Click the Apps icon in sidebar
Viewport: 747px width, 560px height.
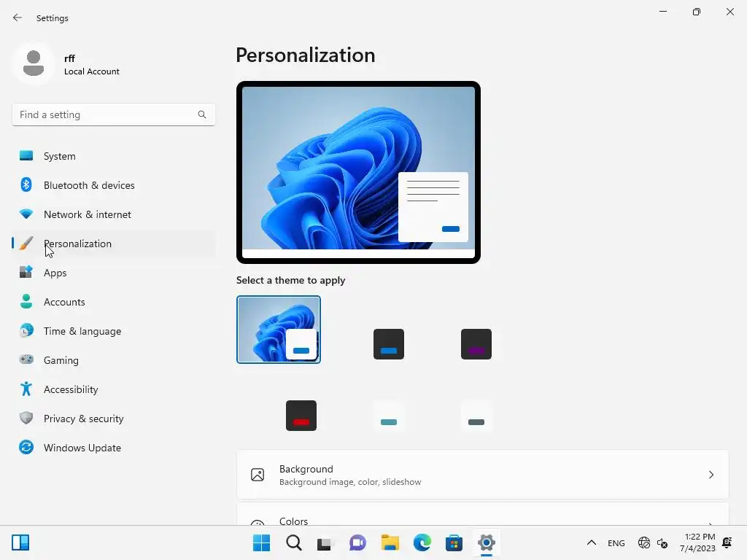click(26, 273)
